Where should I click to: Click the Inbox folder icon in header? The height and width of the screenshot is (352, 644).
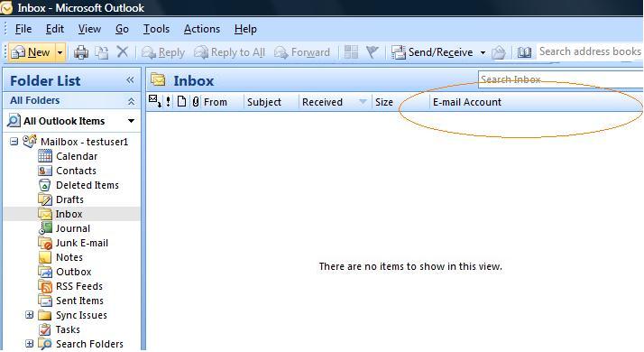click(x=158, y=79)
